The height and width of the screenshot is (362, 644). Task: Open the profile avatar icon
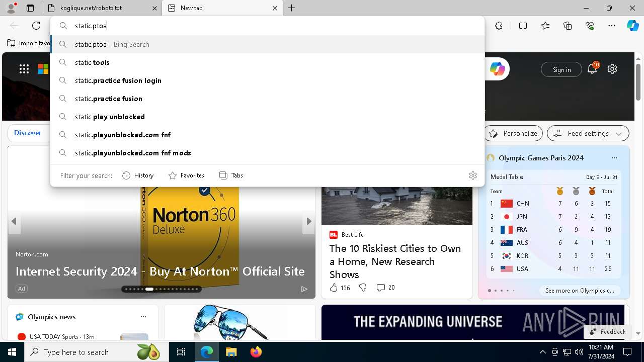click(11, 8)
